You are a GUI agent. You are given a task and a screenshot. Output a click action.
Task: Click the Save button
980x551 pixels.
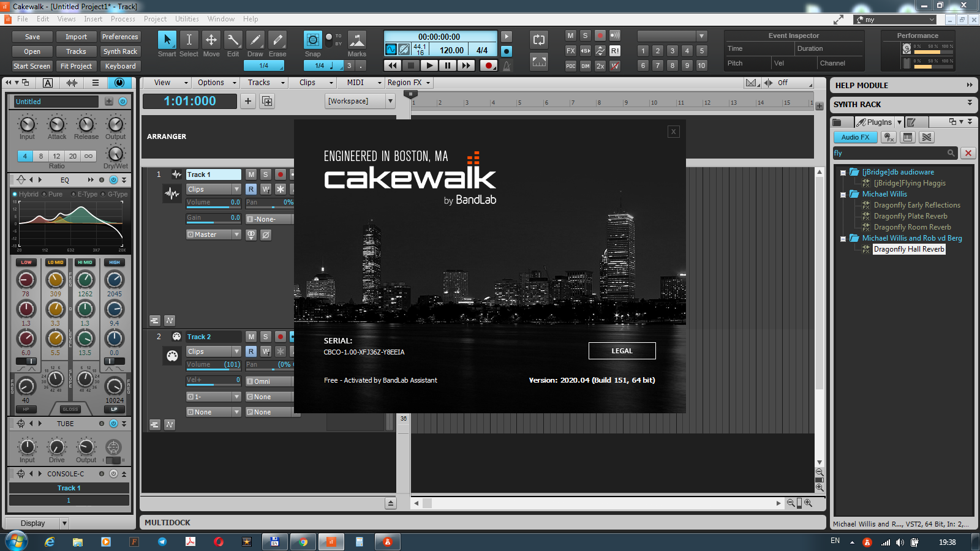tap(32, 37)
